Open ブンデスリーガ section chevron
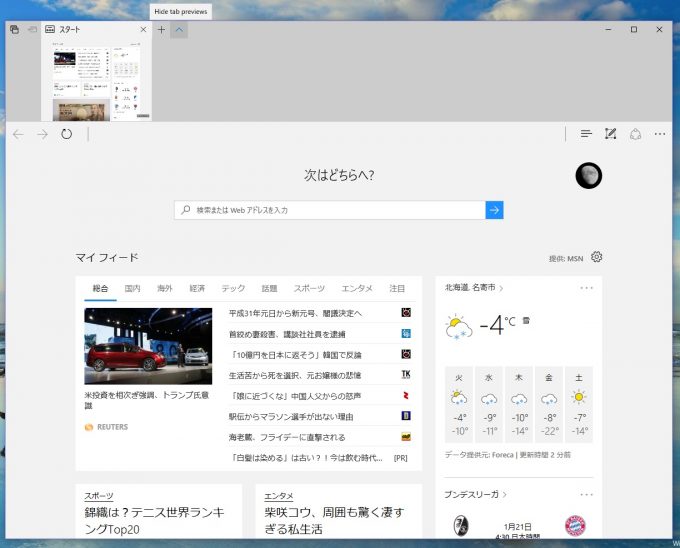Screen dimensions: 680x548 coord(505,495)
